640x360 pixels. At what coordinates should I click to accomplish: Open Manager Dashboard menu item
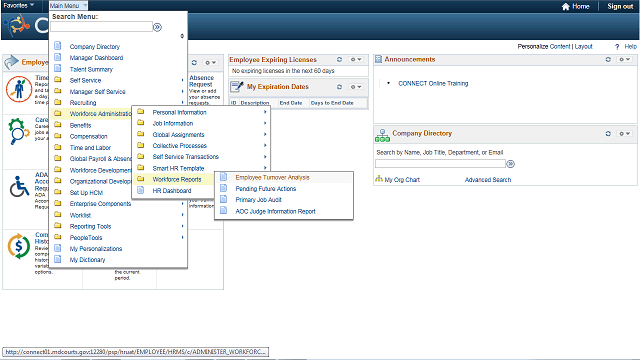[96, 58]
